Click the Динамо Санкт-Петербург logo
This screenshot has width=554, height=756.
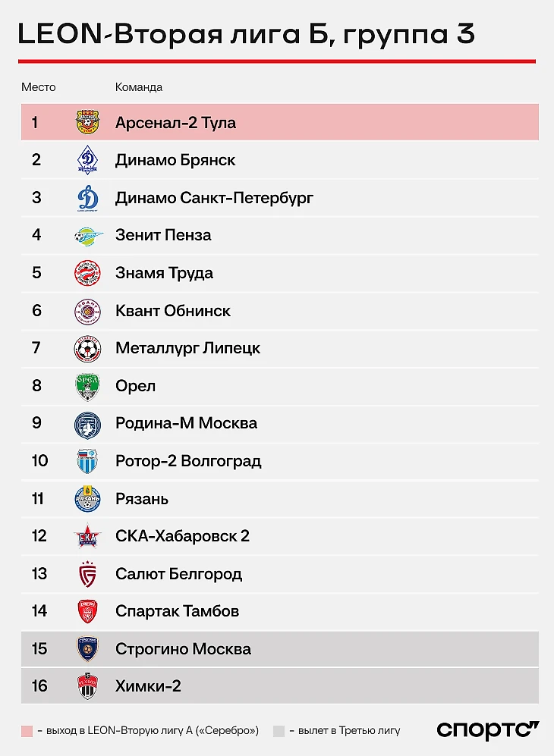(87, 198)
